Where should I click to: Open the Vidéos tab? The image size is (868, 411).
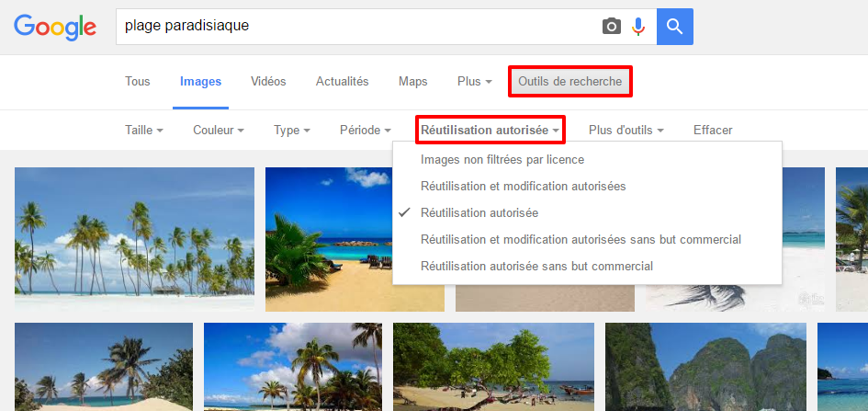pos(268,82)
